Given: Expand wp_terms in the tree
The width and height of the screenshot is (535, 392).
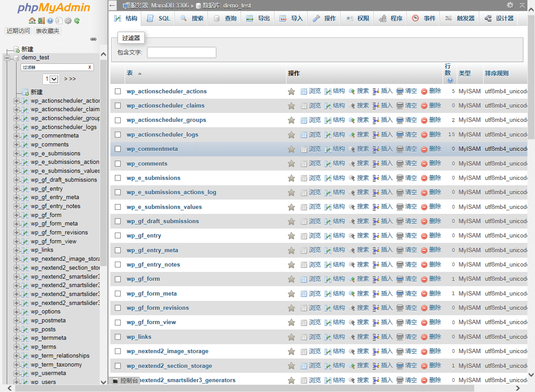Looking at the screenshot, I should 16,347.
